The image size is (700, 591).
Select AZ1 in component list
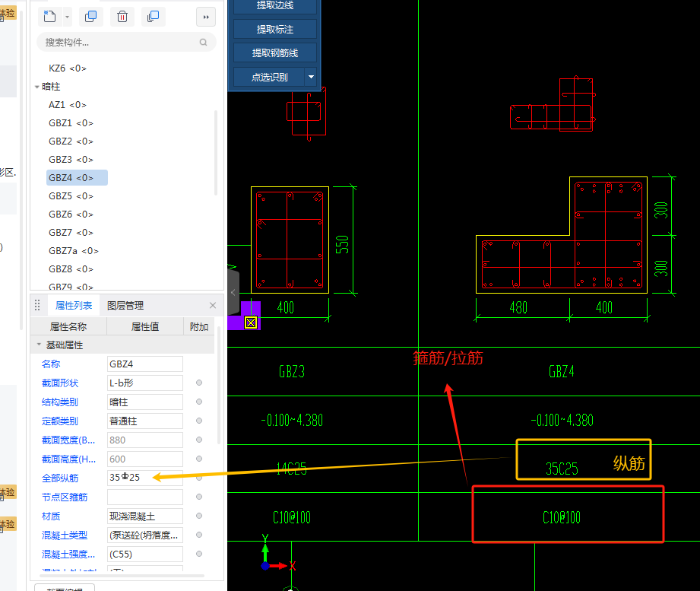(x=68, y=105)
